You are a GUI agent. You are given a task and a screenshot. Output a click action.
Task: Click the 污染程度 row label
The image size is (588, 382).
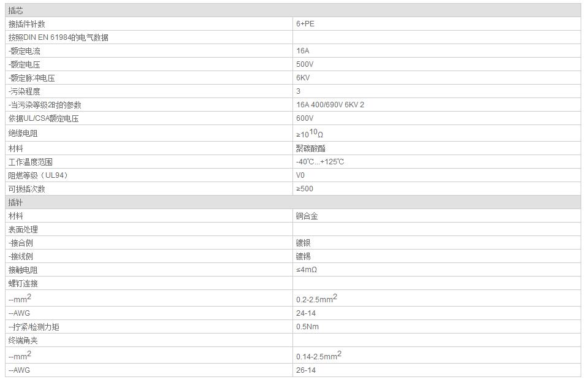click(25, 91)
